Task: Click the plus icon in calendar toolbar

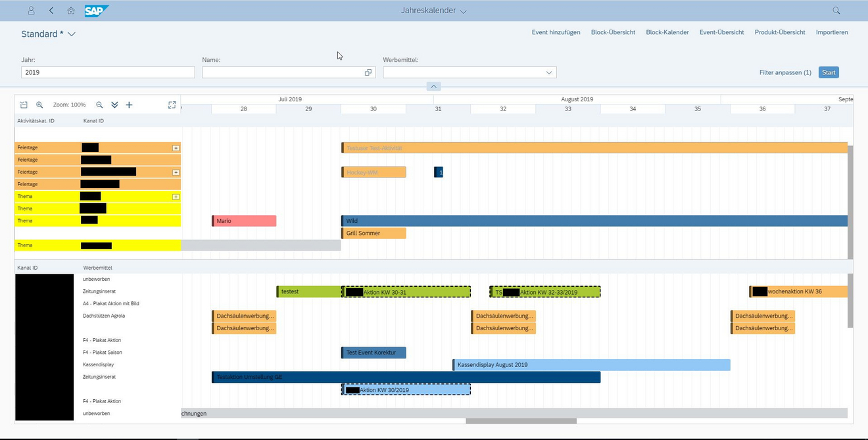Action: point(129,105)
